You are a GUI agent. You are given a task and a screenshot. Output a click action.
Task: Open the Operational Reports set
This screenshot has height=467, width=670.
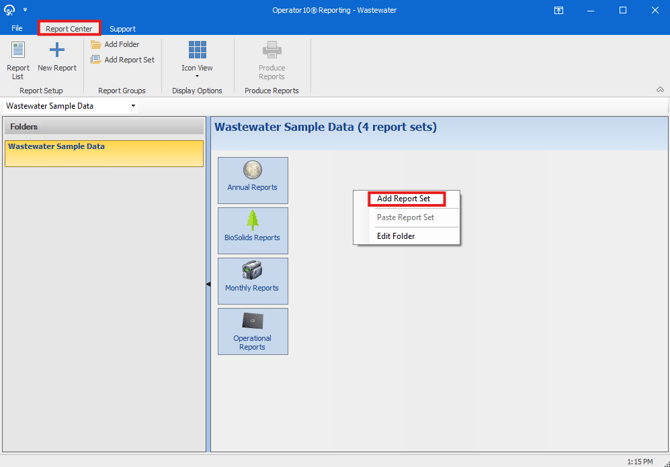(252, 331)
